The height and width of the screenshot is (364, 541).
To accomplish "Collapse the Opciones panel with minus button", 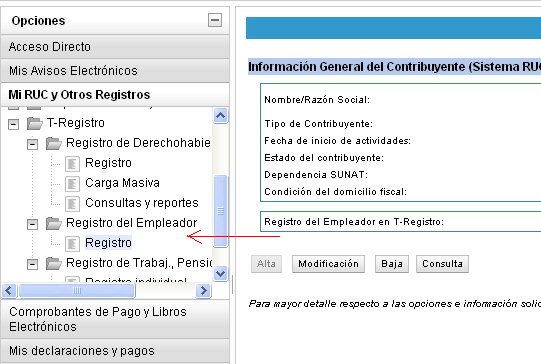I will (215, 20).
